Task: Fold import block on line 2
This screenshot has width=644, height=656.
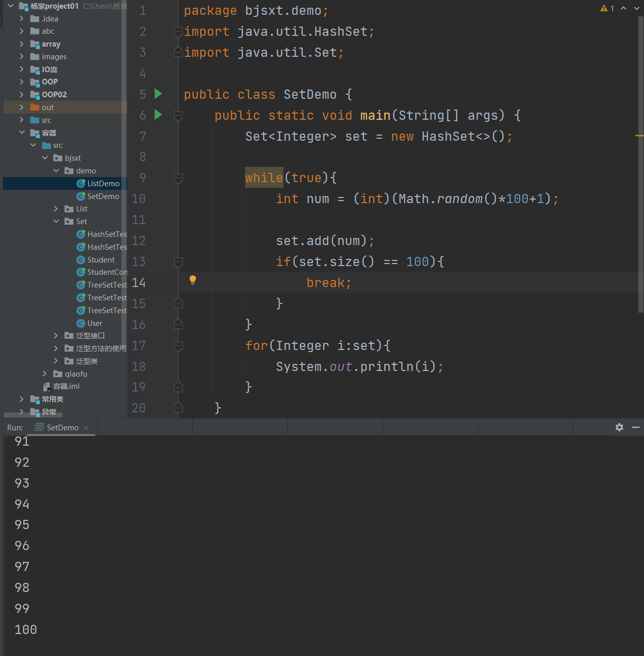Action: click(x=179, y=32)
